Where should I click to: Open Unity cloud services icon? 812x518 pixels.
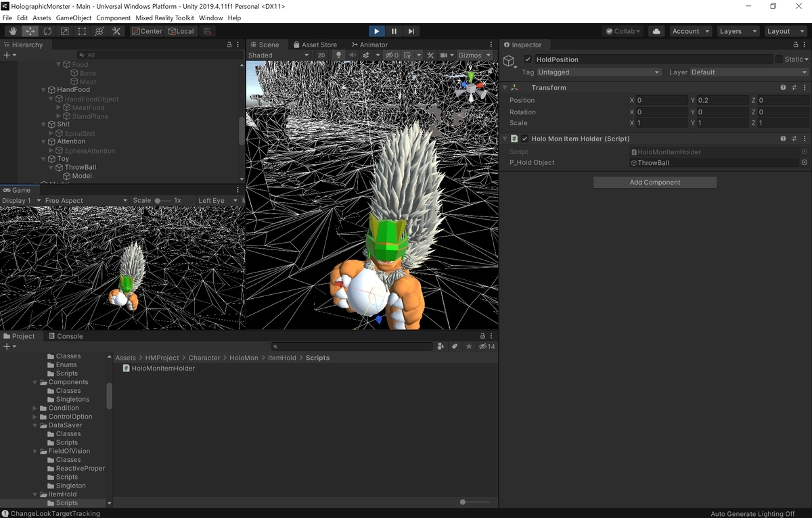(656, 31)
